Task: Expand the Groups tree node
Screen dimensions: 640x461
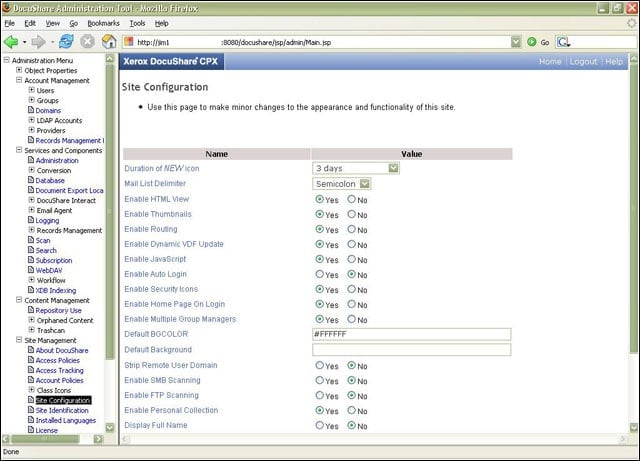Action: click(31, 100)
